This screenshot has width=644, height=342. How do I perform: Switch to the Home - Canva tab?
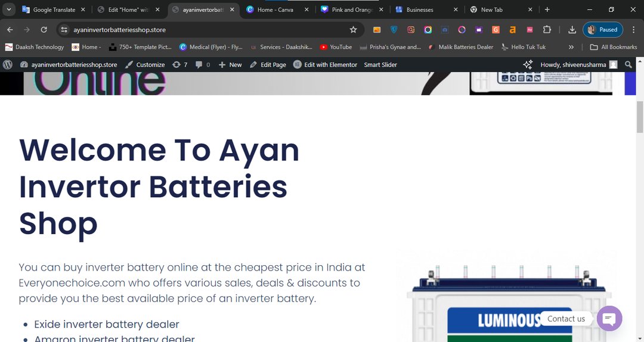(x=275, y=10)
